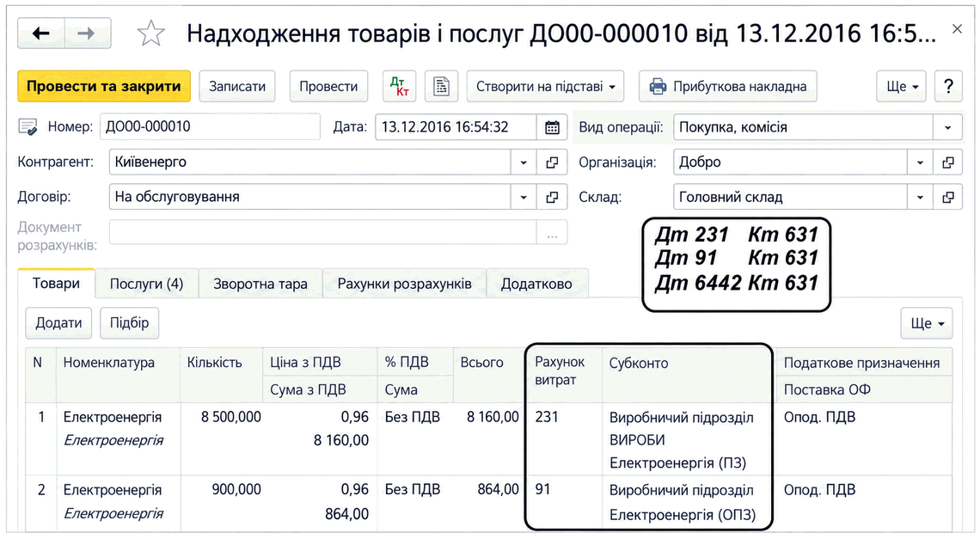The height and width of the screenshot is (539, 980).
Task: Click the Склад field Головний склад
Action: tap(791, 197)
